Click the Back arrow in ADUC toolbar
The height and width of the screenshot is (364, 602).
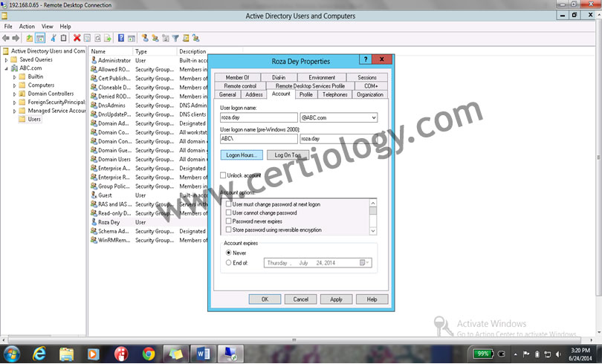click(x=6, y=38)
